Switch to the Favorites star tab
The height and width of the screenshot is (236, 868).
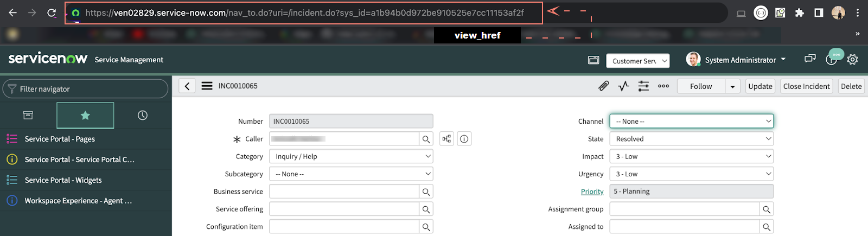click(85, 116)
